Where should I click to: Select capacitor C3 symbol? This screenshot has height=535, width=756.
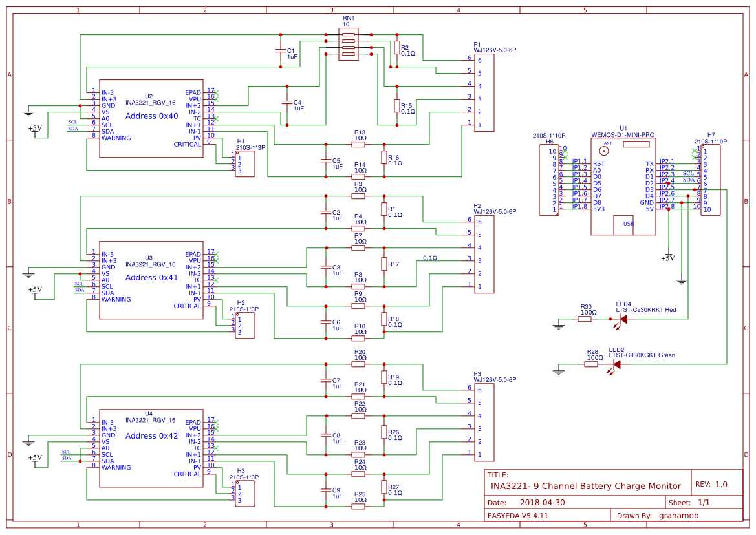coord(326,267)
